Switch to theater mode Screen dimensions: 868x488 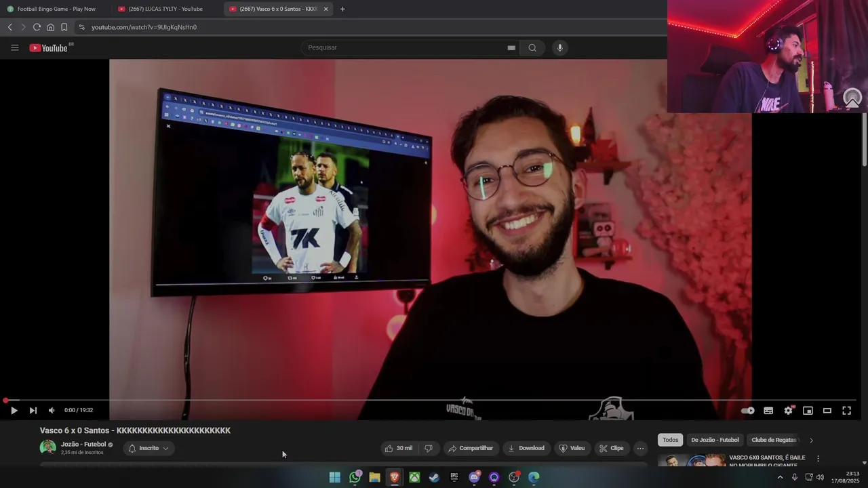[827, 411]
